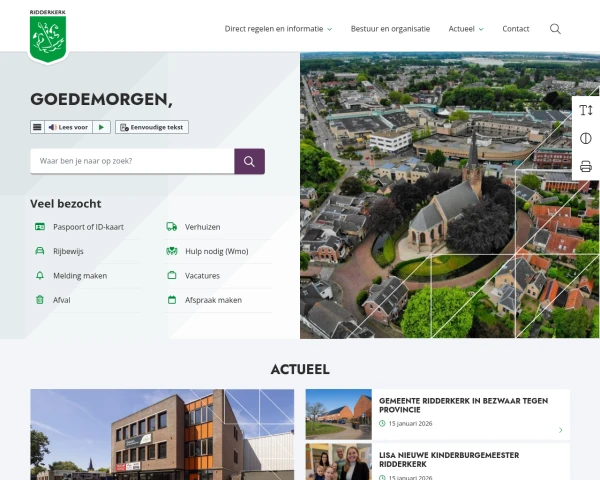Open Bestuur en organisatie menu item

click(390, 29)
